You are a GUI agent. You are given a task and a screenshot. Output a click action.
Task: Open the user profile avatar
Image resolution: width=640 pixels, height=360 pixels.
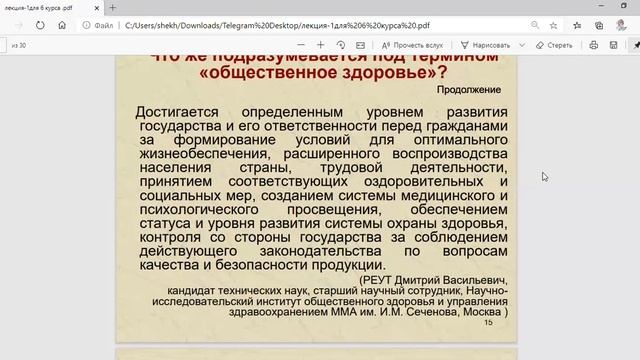click(621, 25)
